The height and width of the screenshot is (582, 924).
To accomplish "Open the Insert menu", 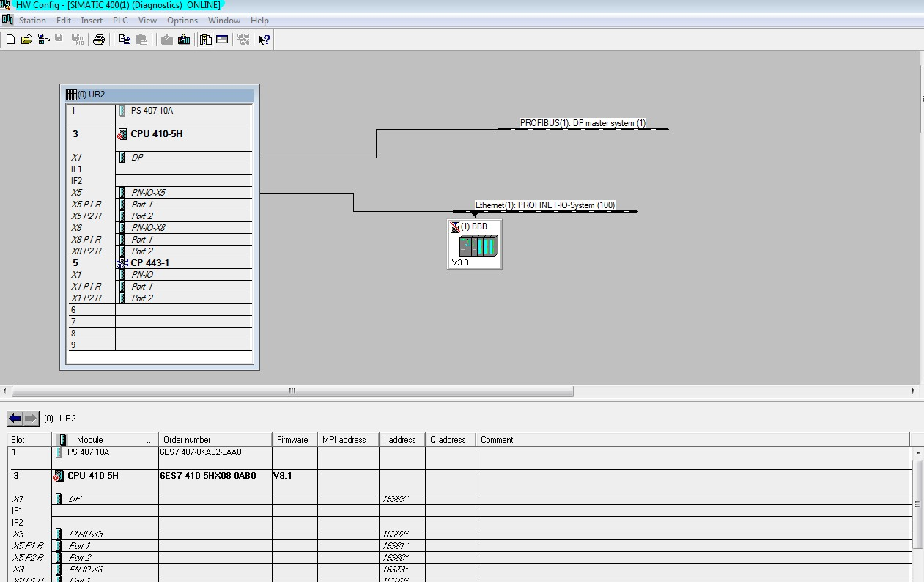I will pos(92,21).
